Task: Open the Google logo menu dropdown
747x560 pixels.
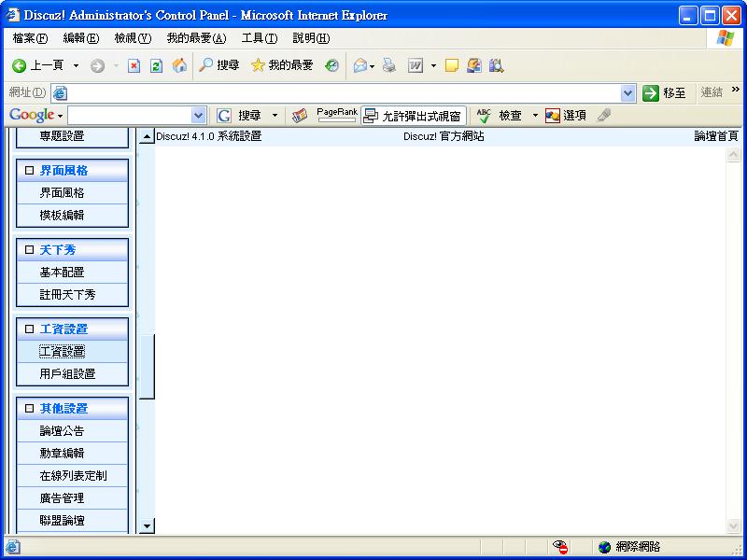Action: [60, 116]
